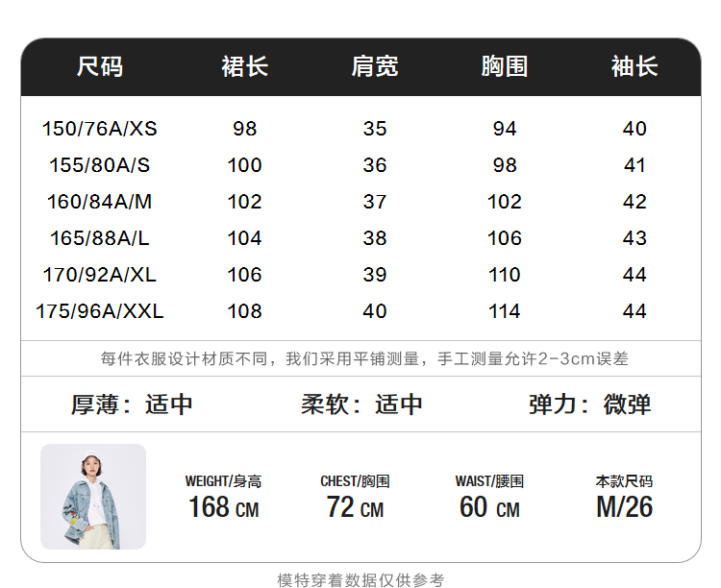
Task: Click 胸围 value 98 in 155/80A/S row
Action: coord(505,165)
